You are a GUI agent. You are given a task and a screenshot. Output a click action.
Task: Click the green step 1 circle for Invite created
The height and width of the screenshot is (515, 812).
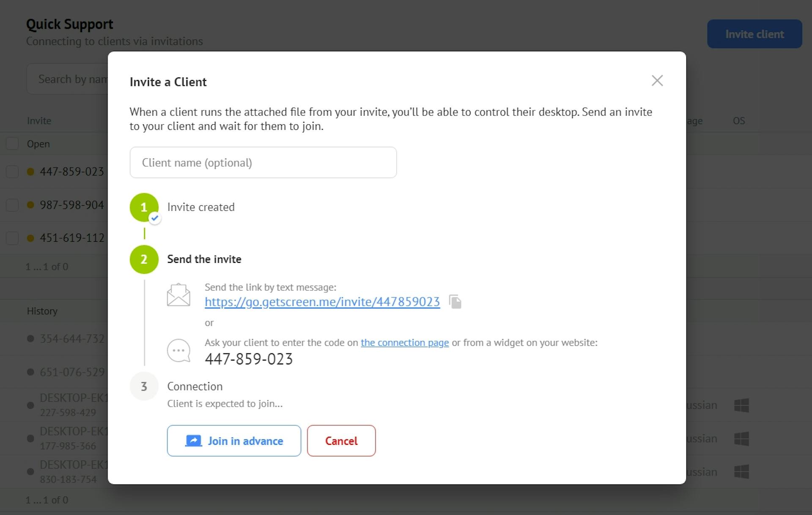144,207
